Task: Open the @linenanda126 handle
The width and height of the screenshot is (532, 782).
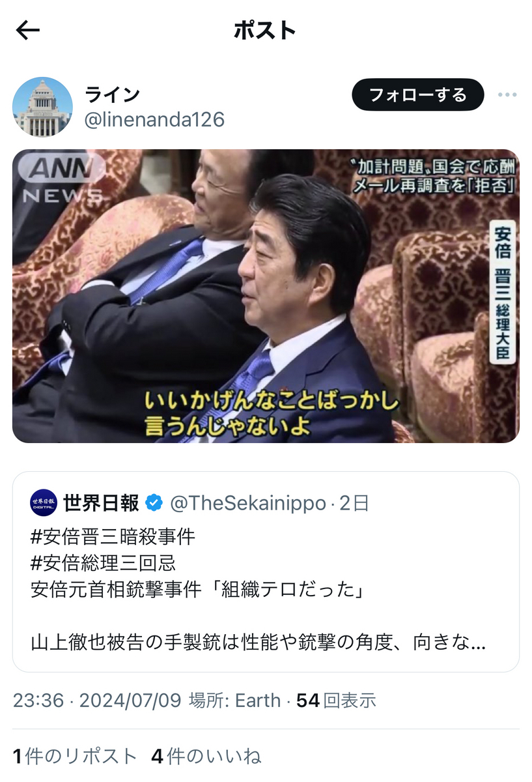Action: click(x=154, y=120)
